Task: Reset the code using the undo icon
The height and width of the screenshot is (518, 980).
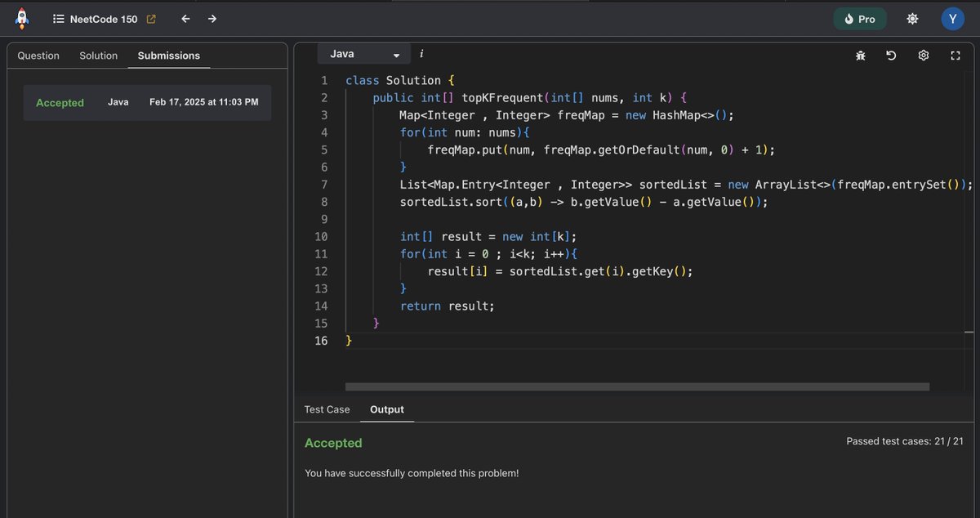Action: (x=891, y=55)
